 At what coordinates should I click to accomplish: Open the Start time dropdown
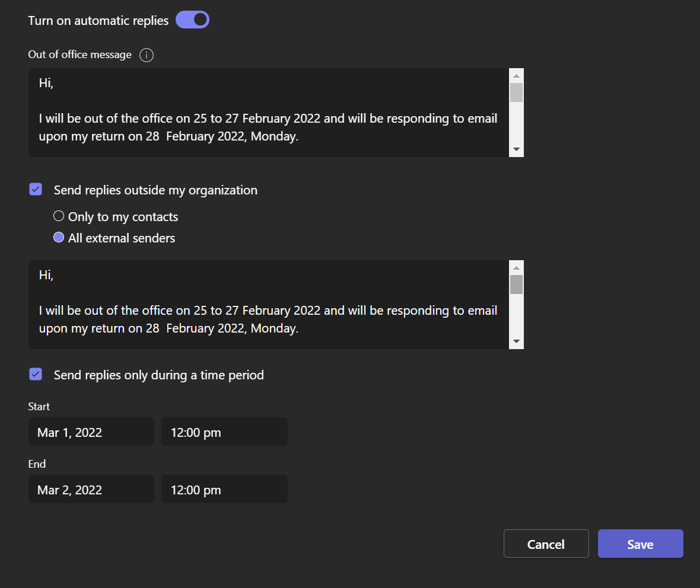pyautogui.click(x=224, y=432)
